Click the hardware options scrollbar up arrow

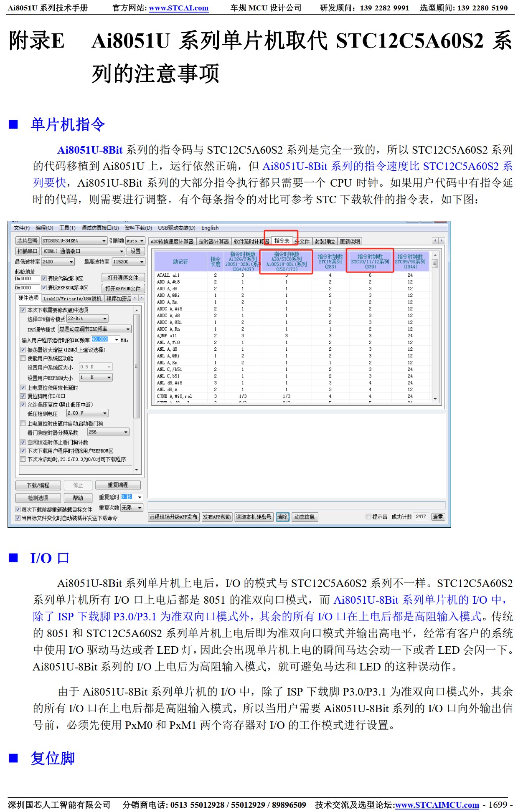tap(137, 310)
